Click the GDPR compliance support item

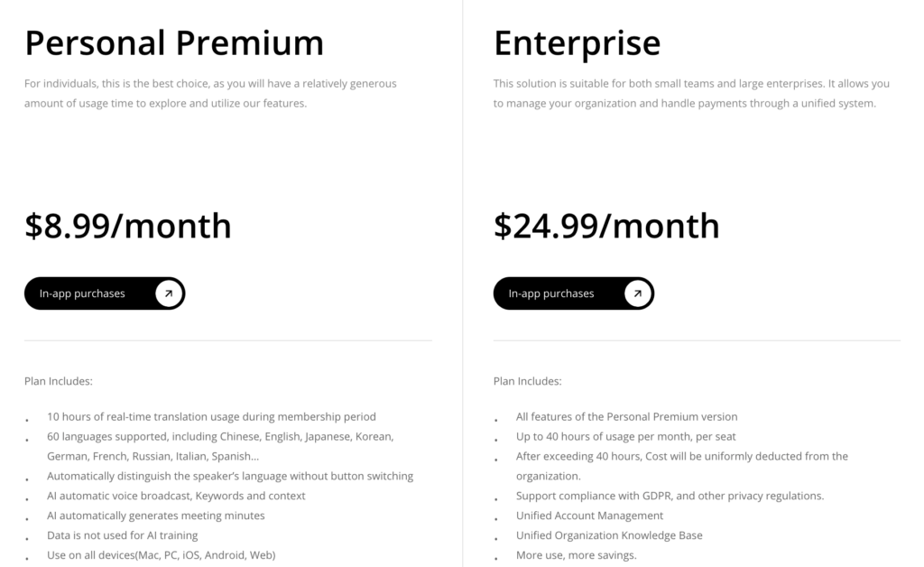click(670, 496)
